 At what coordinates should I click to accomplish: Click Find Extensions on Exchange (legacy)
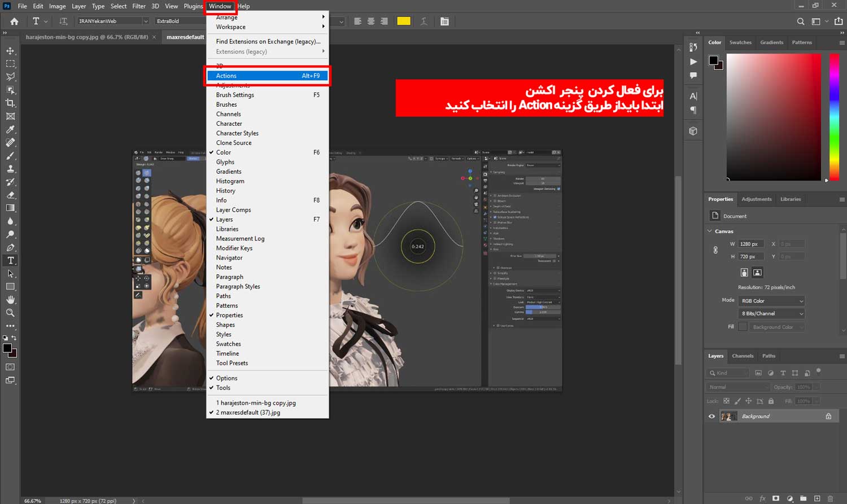coord(268,41)
